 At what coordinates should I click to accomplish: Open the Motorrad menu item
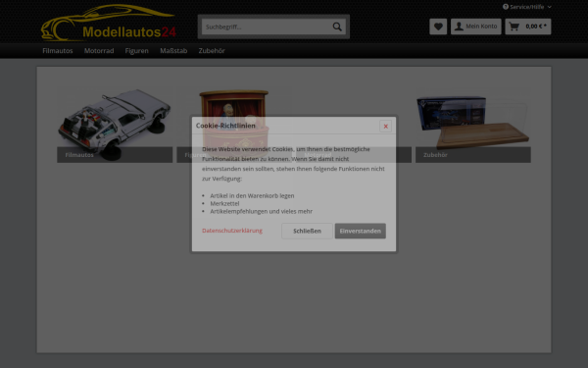99,51
